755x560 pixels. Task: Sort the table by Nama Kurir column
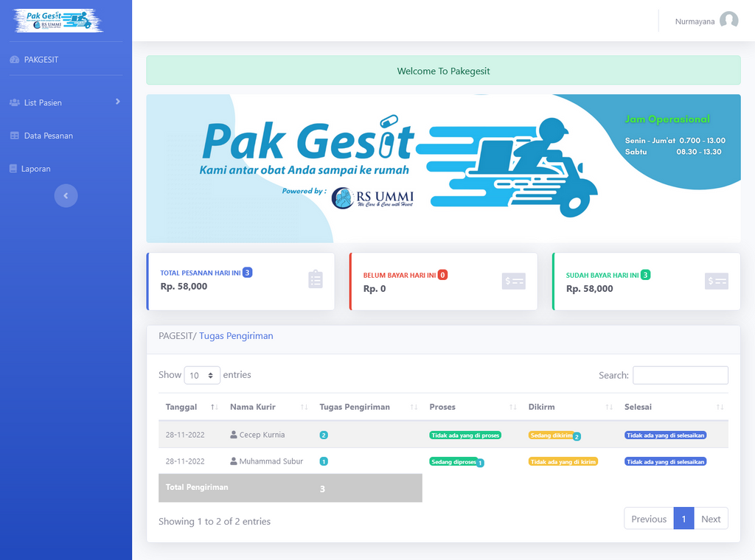click(x=268, y=407)
